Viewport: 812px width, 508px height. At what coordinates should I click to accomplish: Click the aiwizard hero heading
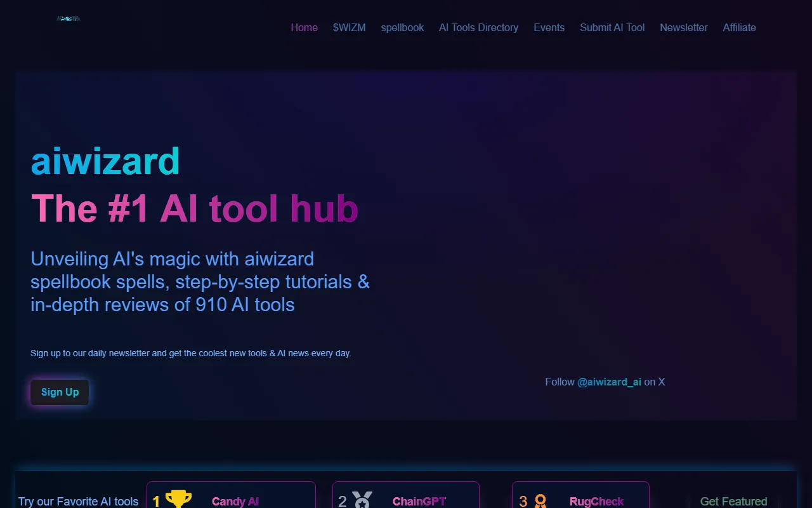click(105, 161)
